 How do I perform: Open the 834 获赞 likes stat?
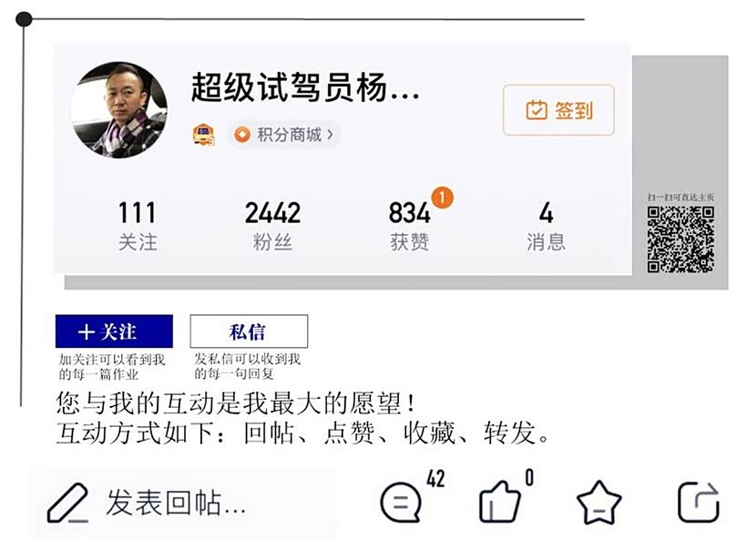(x=410, y=226)
